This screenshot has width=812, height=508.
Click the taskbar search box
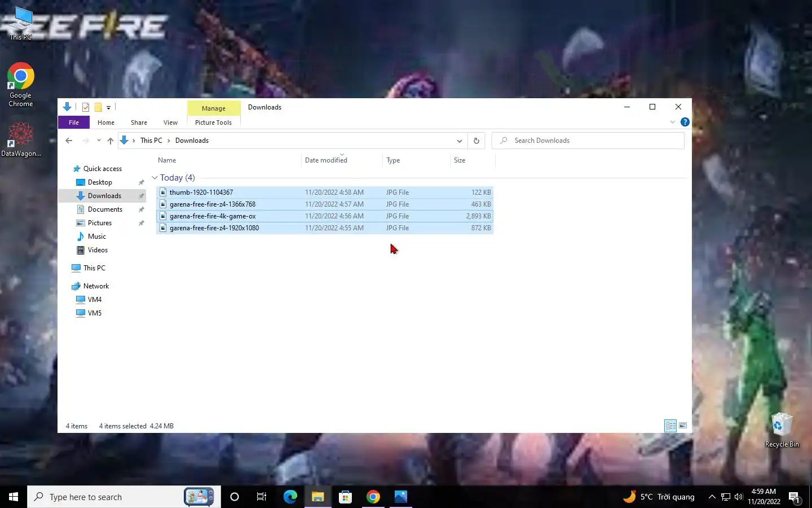coord(124,497)
